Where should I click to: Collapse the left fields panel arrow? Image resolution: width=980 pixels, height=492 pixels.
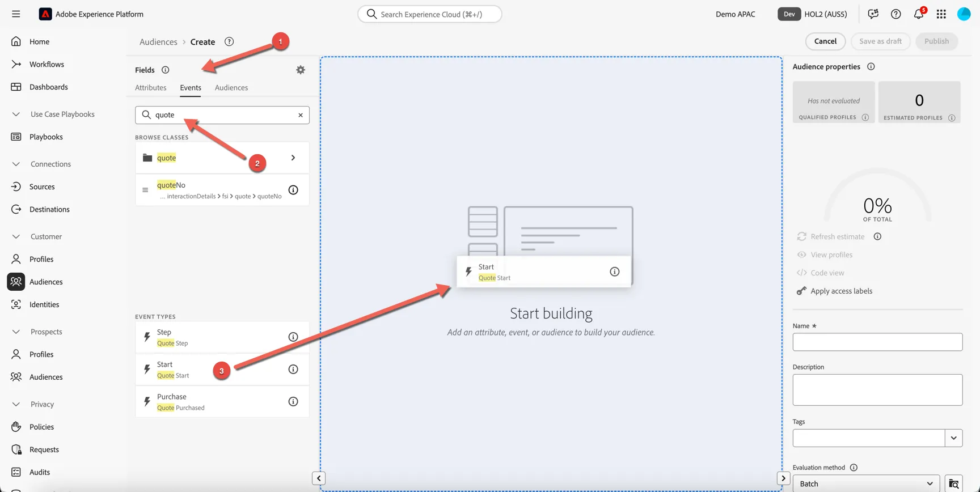[x=319, y=478]
